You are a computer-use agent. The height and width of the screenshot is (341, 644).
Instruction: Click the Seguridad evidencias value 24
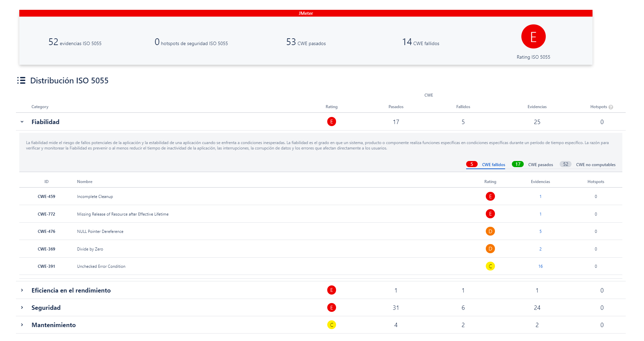pos(537,308)
